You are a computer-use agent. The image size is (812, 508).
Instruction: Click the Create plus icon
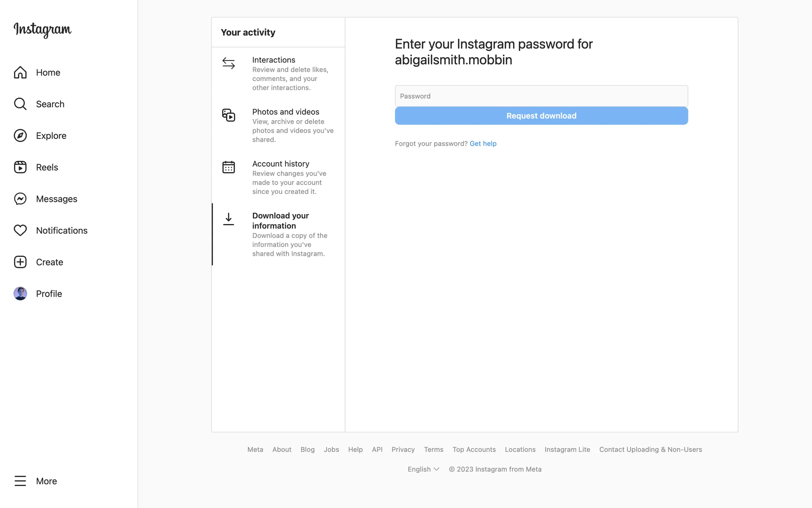[20, 262]
